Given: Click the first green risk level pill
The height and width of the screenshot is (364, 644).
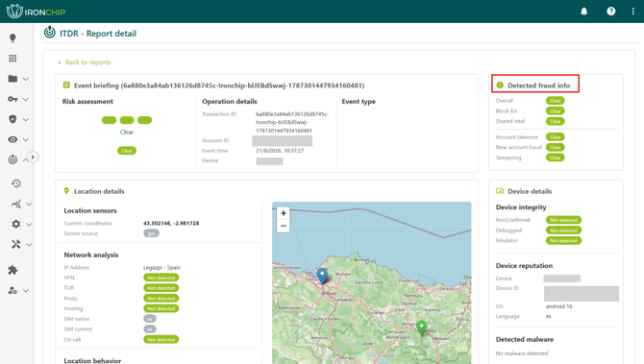Looking at the screenshot, I should (109, 120).
